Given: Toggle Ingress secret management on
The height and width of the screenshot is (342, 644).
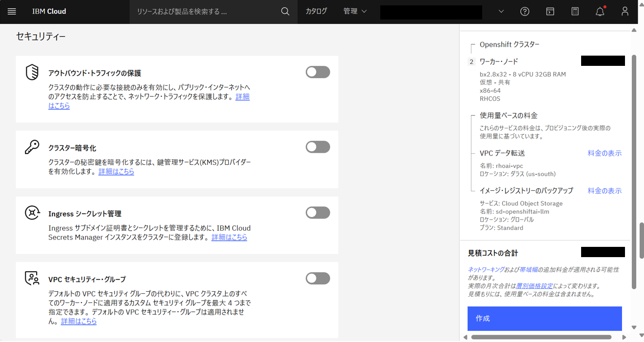Looking at the screenshot, I should (x=318, y=213).
